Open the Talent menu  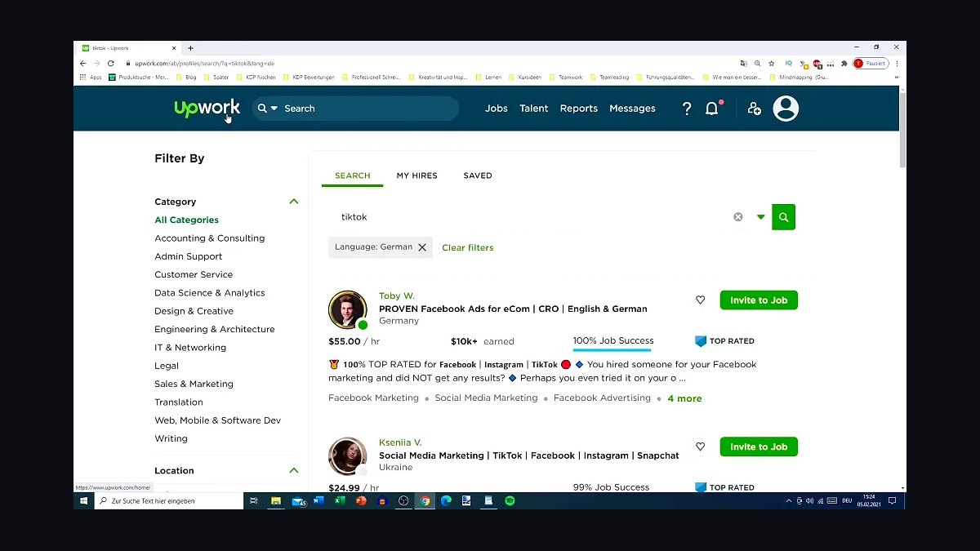point(534,109)
